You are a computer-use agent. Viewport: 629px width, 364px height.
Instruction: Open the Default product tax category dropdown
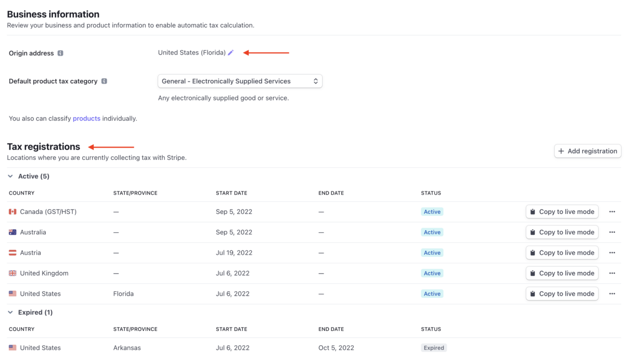240,81
